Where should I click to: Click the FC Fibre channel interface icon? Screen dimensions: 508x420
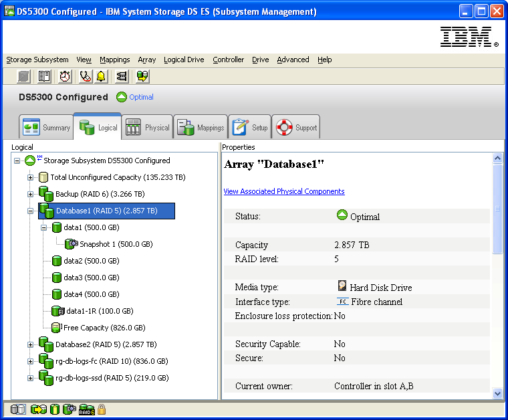[x=342, y=302]
